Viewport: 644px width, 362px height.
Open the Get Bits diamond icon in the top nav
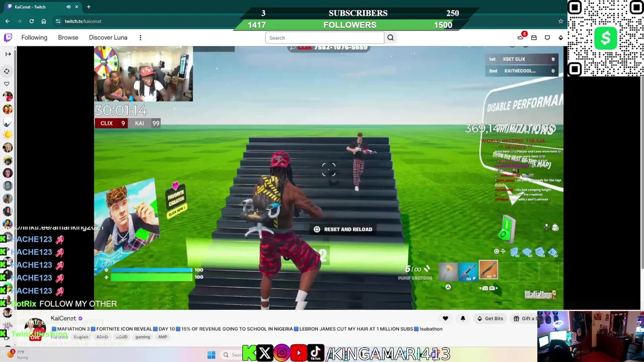tap(560, 38)
